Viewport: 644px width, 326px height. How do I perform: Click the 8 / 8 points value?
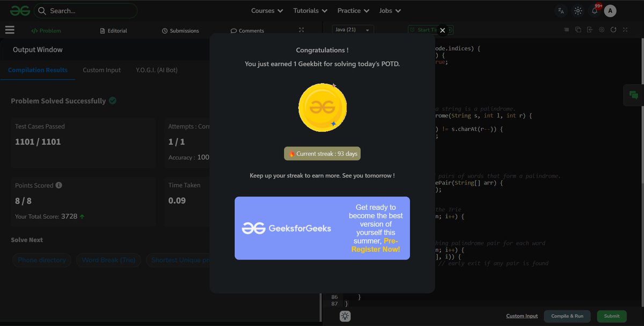[24, 201]
